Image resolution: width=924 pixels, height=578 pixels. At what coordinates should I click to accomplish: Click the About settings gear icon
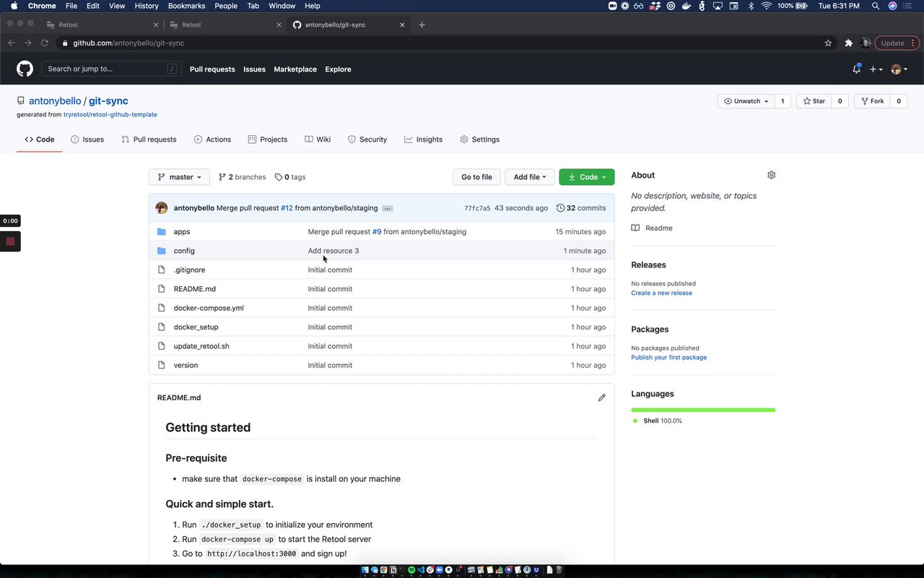pos(771,175)
